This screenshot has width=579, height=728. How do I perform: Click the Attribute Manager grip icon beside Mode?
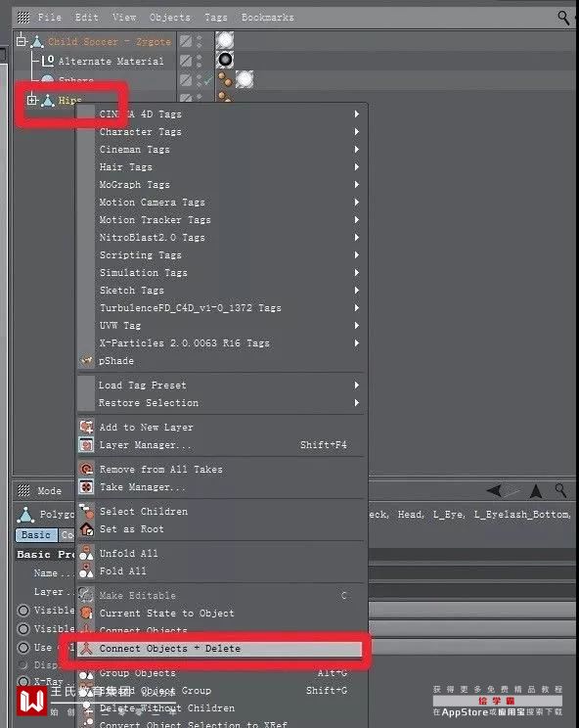coord(23,490)
